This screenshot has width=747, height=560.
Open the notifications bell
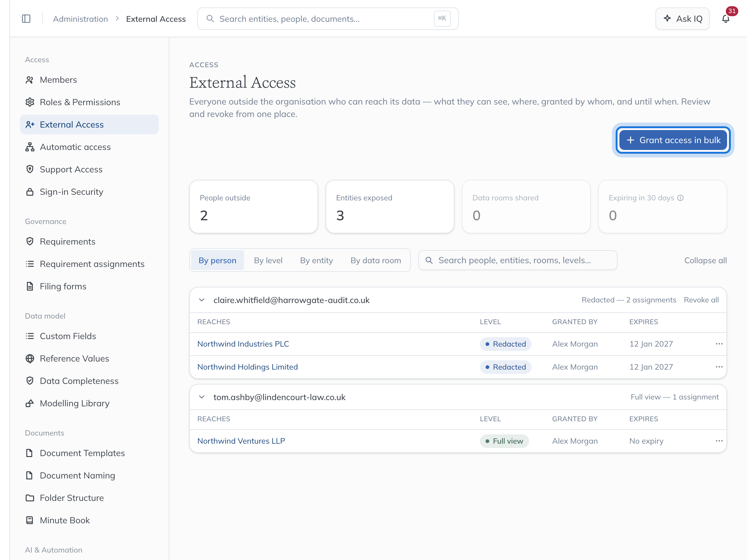click(726, 19)
